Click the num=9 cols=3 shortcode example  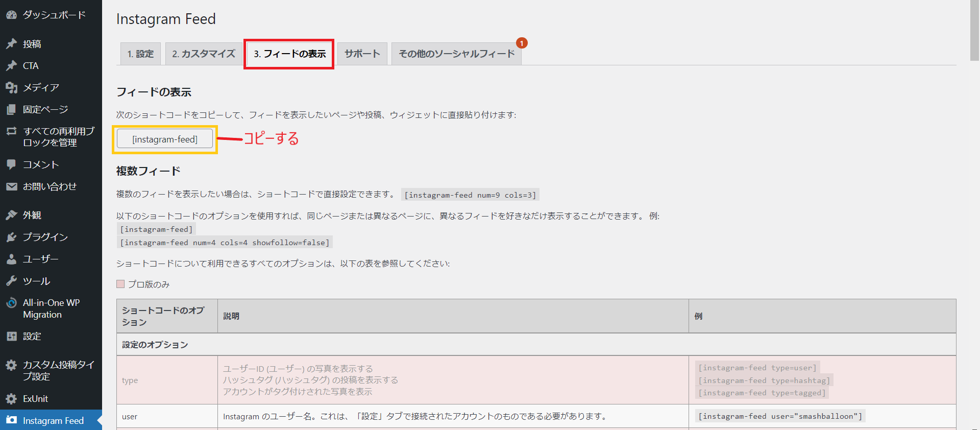[x=470, y=195]
